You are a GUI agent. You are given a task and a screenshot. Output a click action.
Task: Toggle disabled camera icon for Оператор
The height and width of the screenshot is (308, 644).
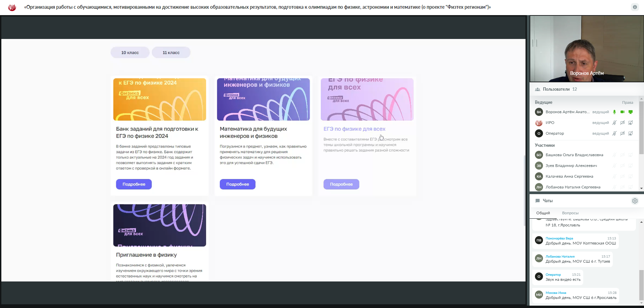click(x=623, y=134)
